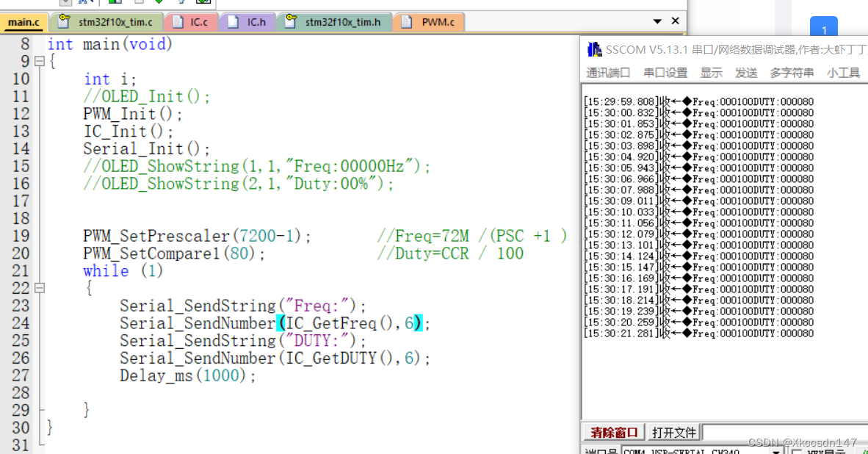Open SSCOM 发送 menu
Viewport: 868px width, 454px height.
[746, 73]
